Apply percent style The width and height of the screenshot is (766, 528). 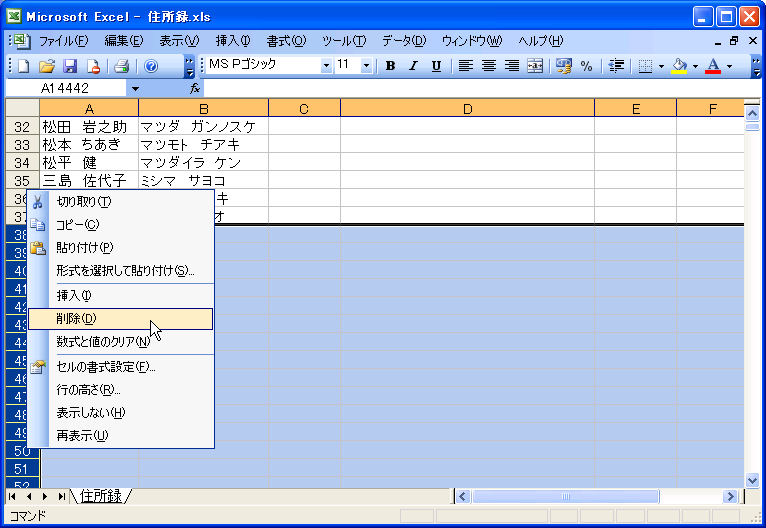coord(586,65)
